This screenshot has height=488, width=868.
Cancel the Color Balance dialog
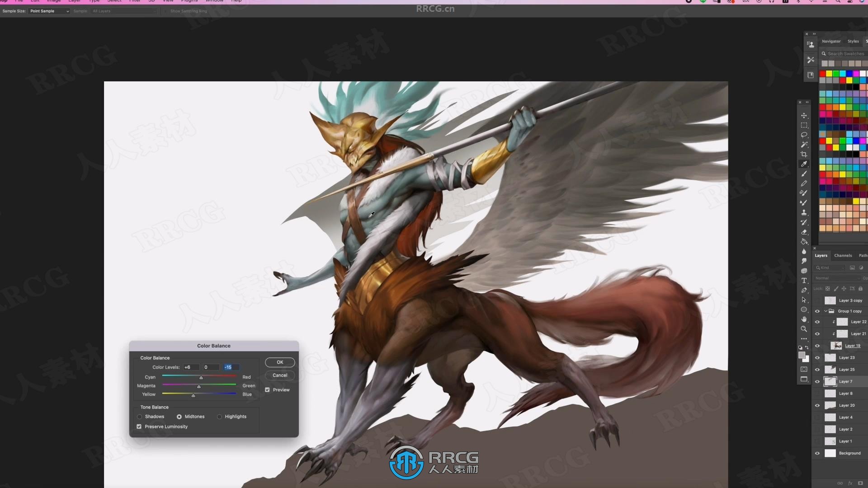(x=280, y=375)
